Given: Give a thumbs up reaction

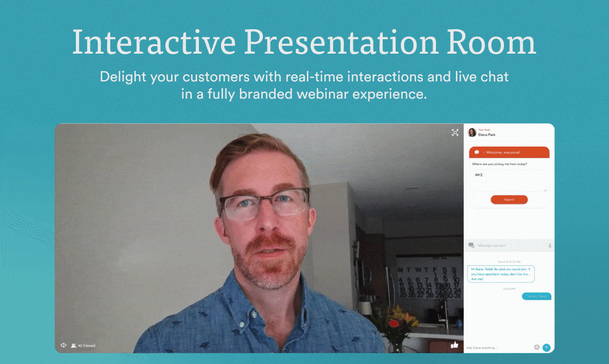Looking at the screenshot, I should coord(455,344).
